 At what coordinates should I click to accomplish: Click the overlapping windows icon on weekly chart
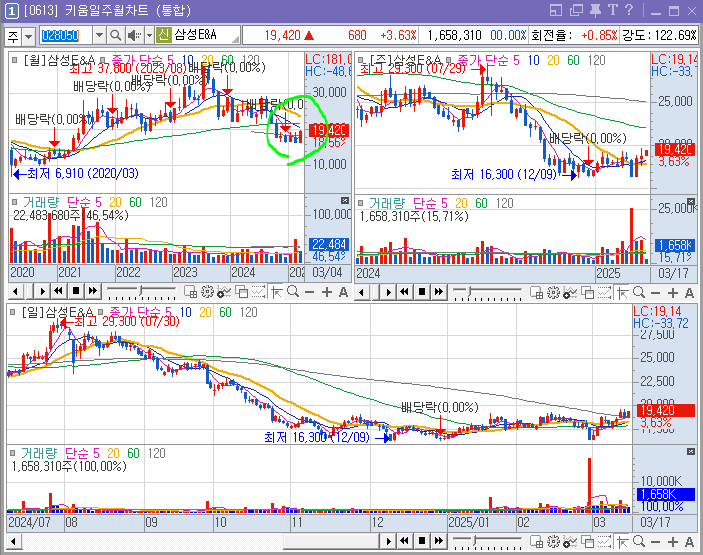pos(587,292)
